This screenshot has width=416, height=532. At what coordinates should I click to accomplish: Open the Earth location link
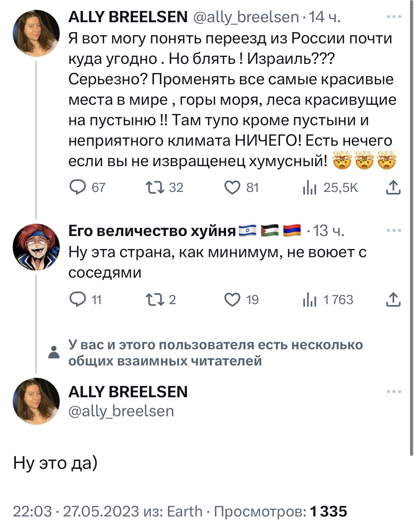[185, 511]
